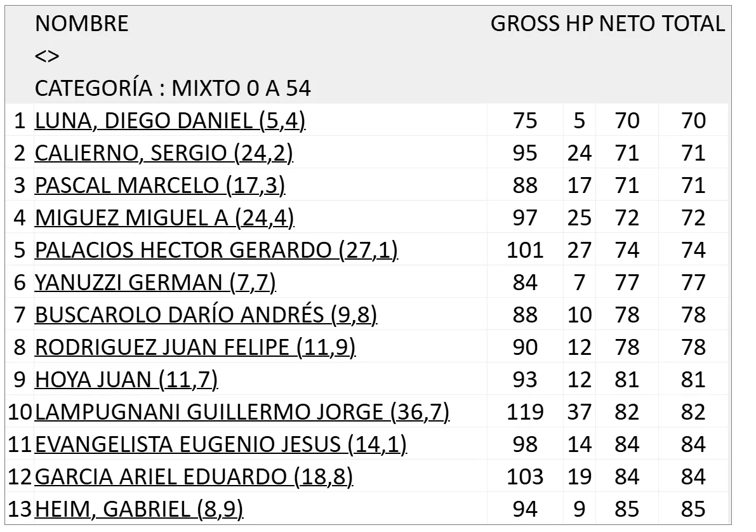The image size is (756, 532).
Task: Open BUSCAROLO DARÍO ANDRÉS link
Action: click(206, 315)
